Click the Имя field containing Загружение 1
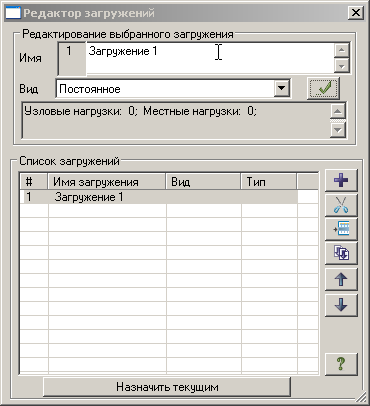This screenshot has height=406, width=370. pyautogui.click(x=210, y=58)
